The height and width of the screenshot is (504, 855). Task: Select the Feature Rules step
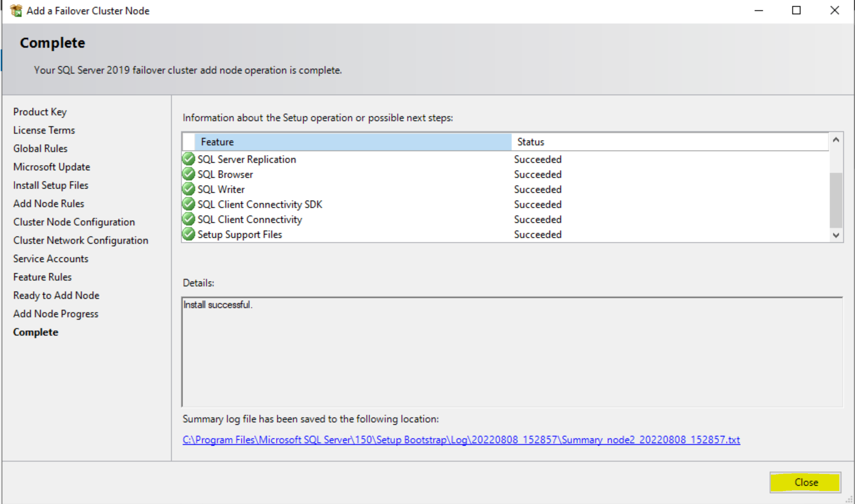[x=42, y=277]
